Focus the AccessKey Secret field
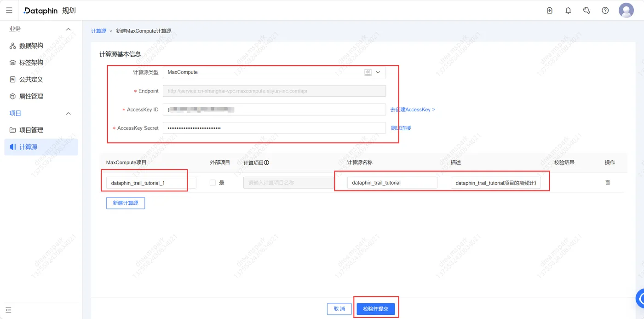 274,128
